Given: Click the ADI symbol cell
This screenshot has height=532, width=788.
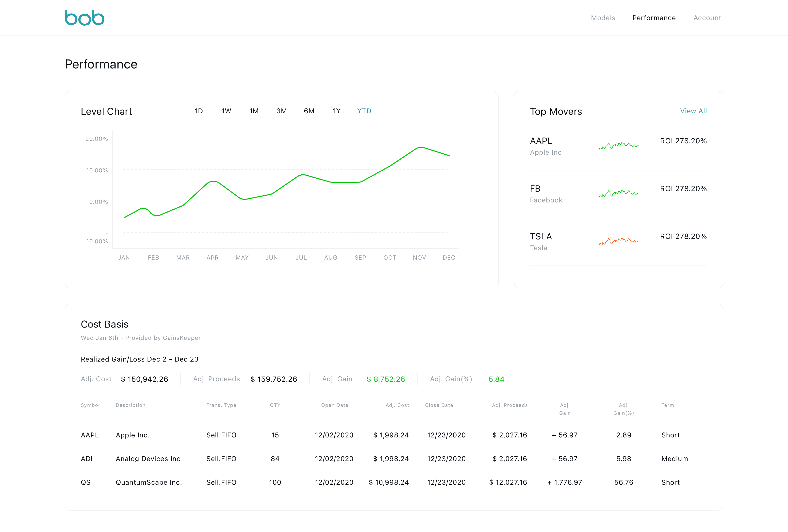Looking at the screenshot, I should click(x=86, y=459).
